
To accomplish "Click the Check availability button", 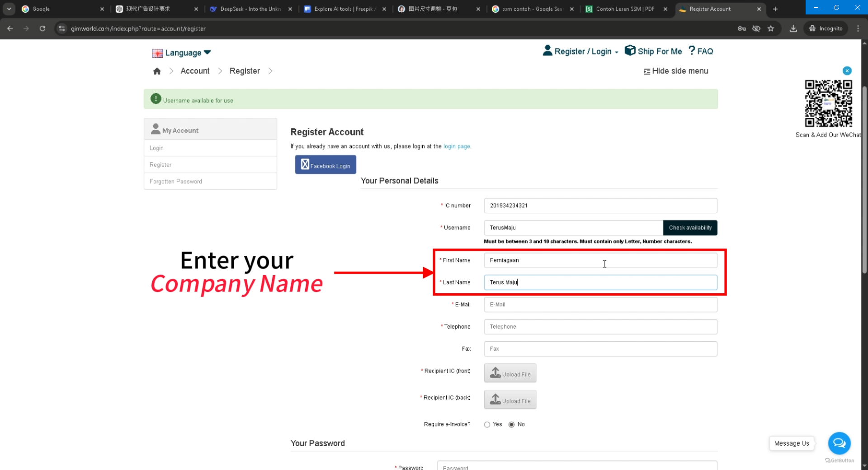I will [x=690, y=228].
